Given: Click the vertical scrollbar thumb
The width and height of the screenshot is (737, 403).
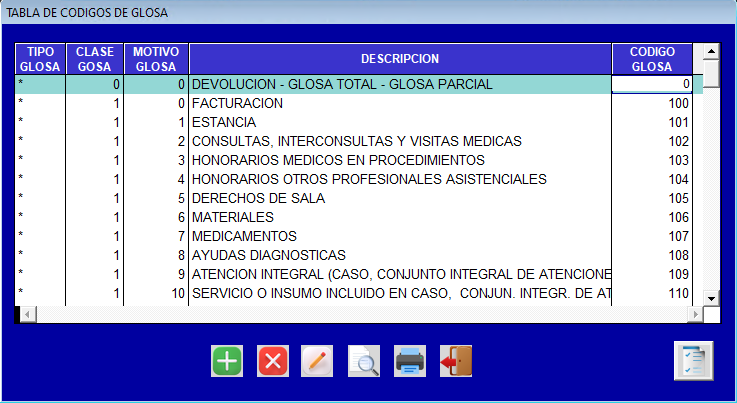Looking at the screenshot, I should click(x=711, y=73).
